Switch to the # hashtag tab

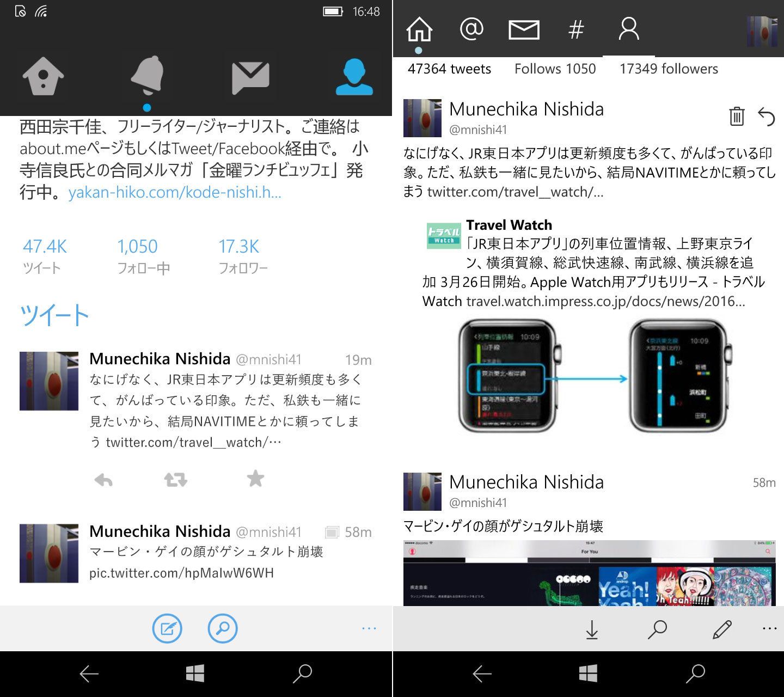pos(576,29)
